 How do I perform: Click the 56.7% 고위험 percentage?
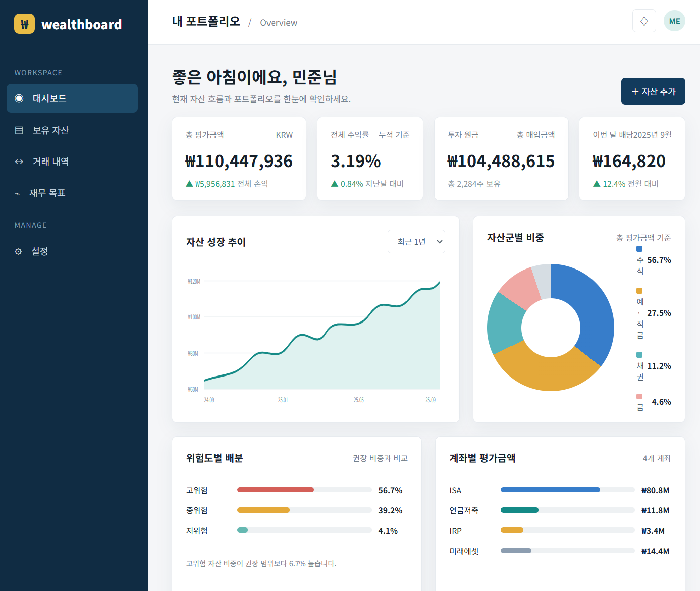(x=390, y=490)
